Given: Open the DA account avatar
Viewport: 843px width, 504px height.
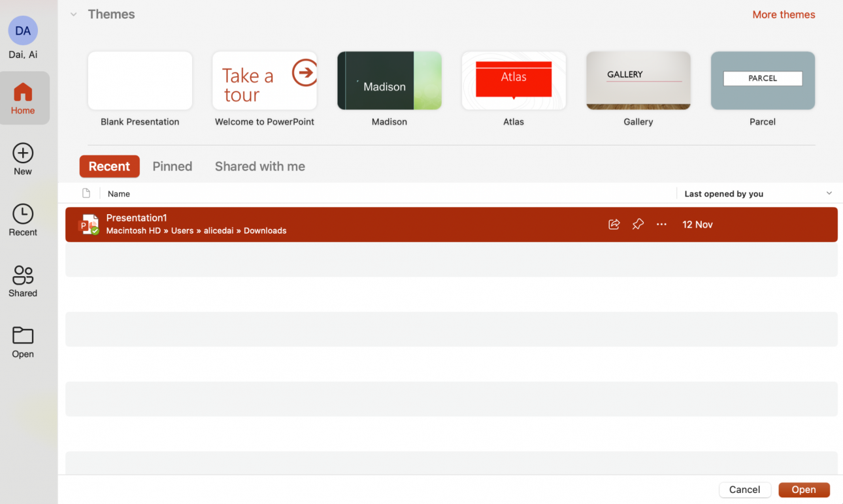Looking at the screenshot, I should (23, 31).
